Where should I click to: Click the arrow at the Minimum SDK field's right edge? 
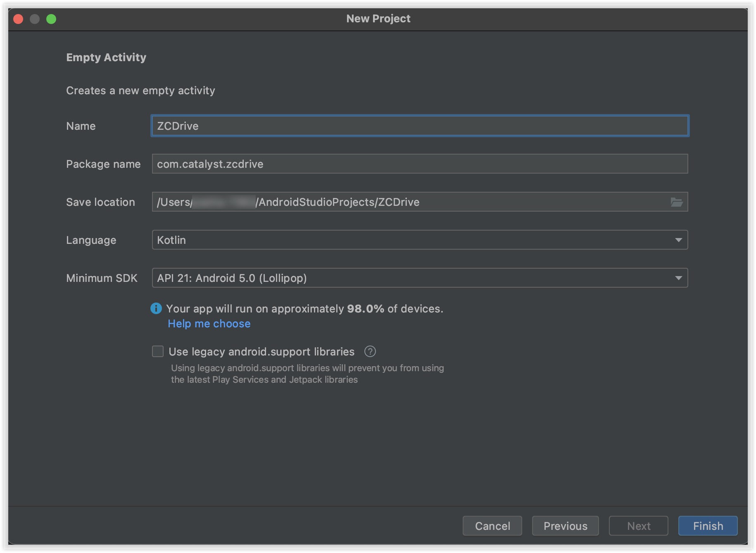[678, 278]
